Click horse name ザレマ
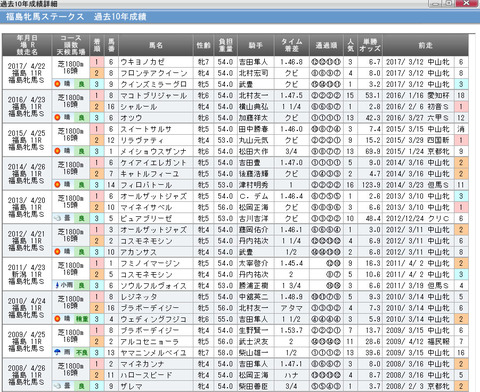Screen dimensions: 480x392 131,386
